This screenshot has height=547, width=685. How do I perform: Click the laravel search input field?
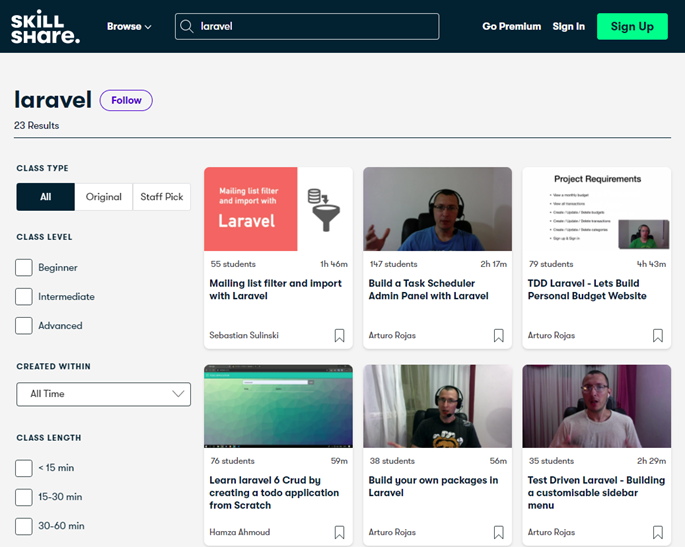tap(307, 27)
